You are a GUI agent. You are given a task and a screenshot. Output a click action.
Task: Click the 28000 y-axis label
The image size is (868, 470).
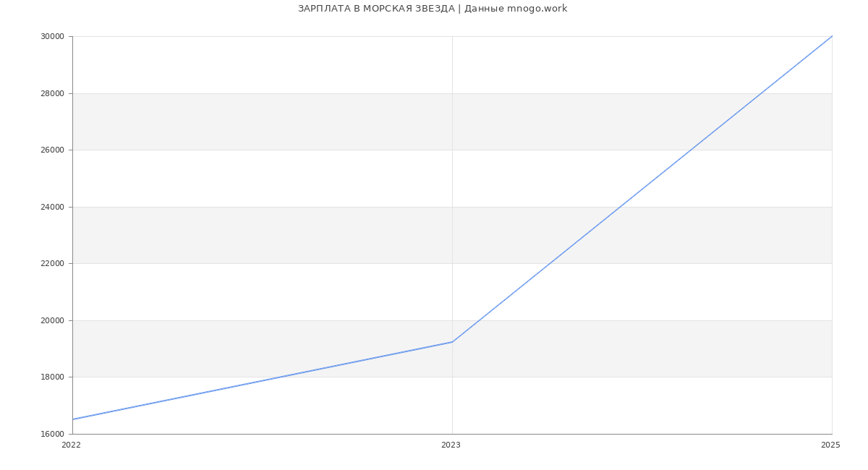pos(52,93)
